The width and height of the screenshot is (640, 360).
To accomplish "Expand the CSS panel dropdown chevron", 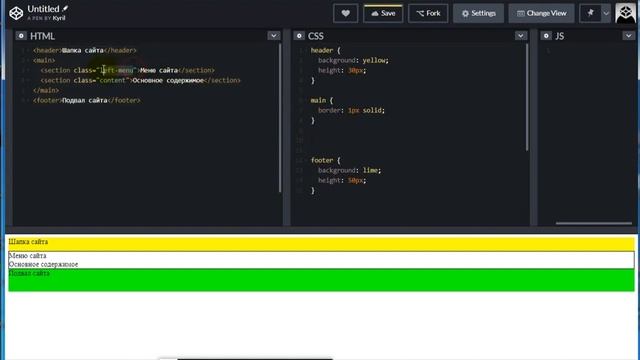I will (520, 36).
